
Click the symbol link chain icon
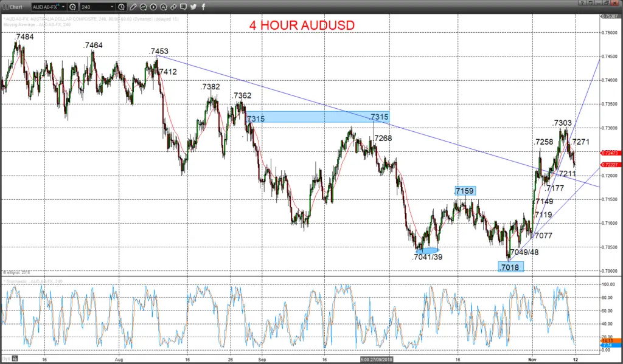click(173, 7)
